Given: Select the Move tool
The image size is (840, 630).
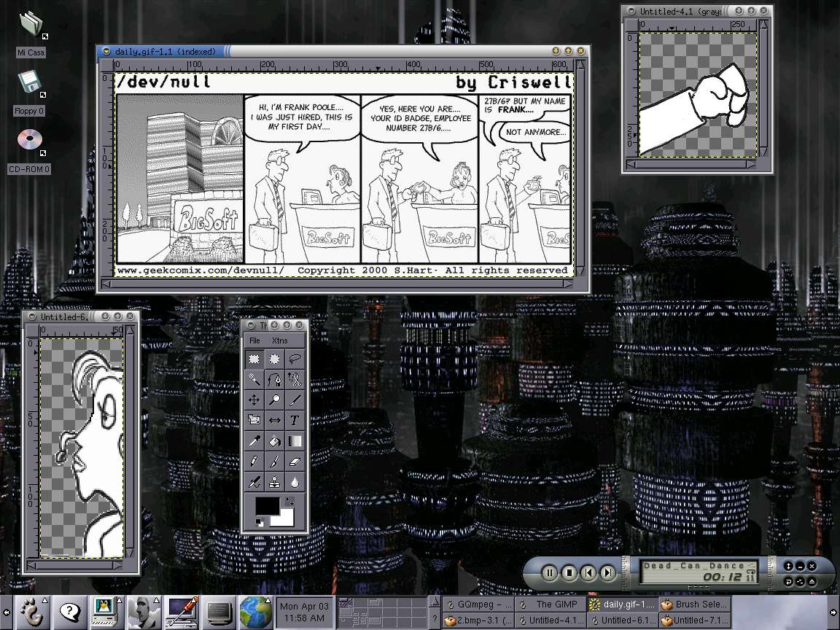Looking at the screenshot, I should click(254, 400).
